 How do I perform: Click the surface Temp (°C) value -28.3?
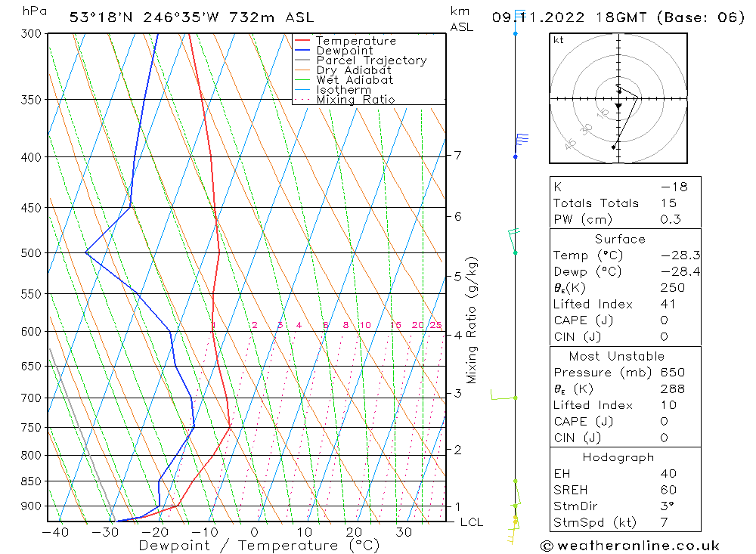(680, 255)
